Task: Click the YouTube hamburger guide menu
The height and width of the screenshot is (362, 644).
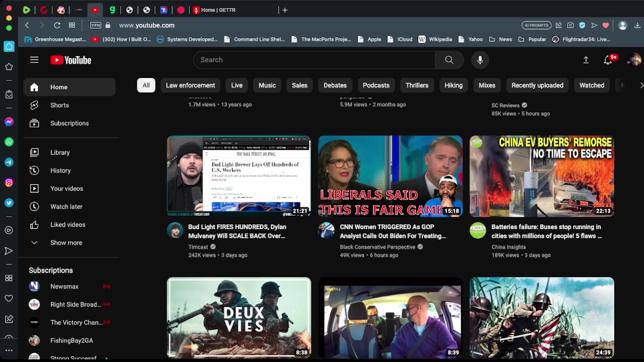Action: [34, 60]
